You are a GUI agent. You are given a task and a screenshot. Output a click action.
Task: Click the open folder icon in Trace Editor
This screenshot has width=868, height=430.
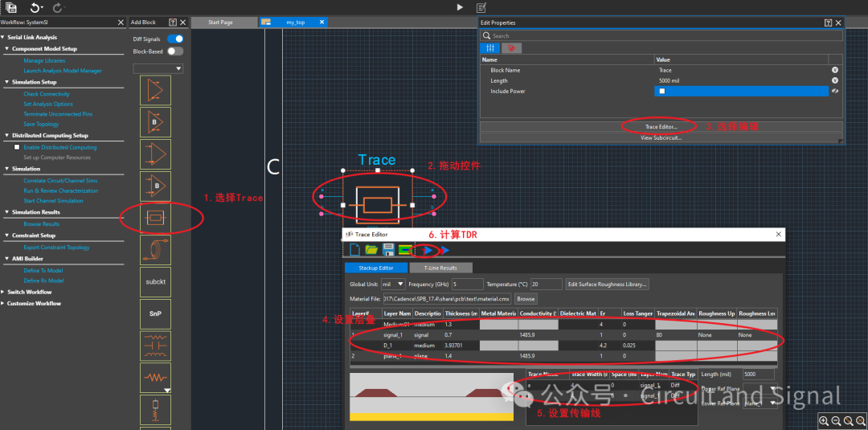pyautogui.click(x=371, y=250)
